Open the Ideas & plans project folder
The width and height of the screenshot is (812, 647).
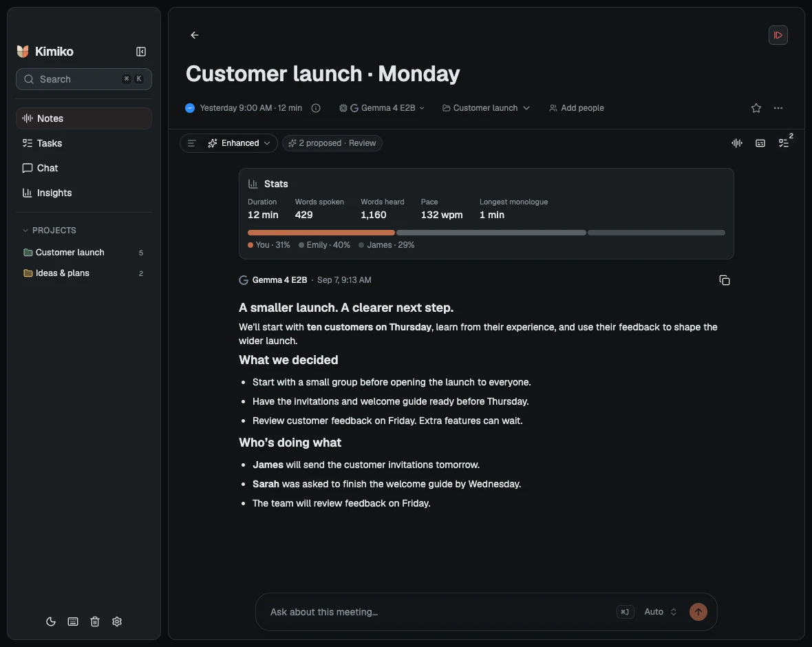[x=84, y=273]
